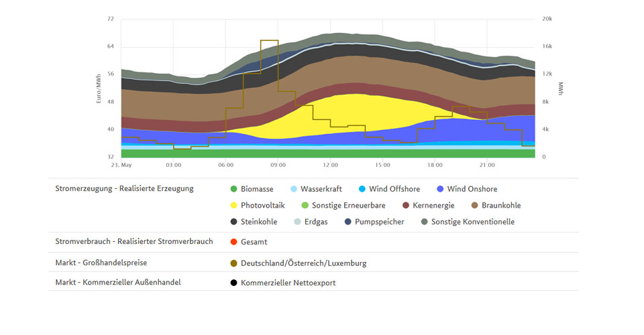
Task: Click the light green Sonstige Erneuerbare dot
Action: [305, 206]
